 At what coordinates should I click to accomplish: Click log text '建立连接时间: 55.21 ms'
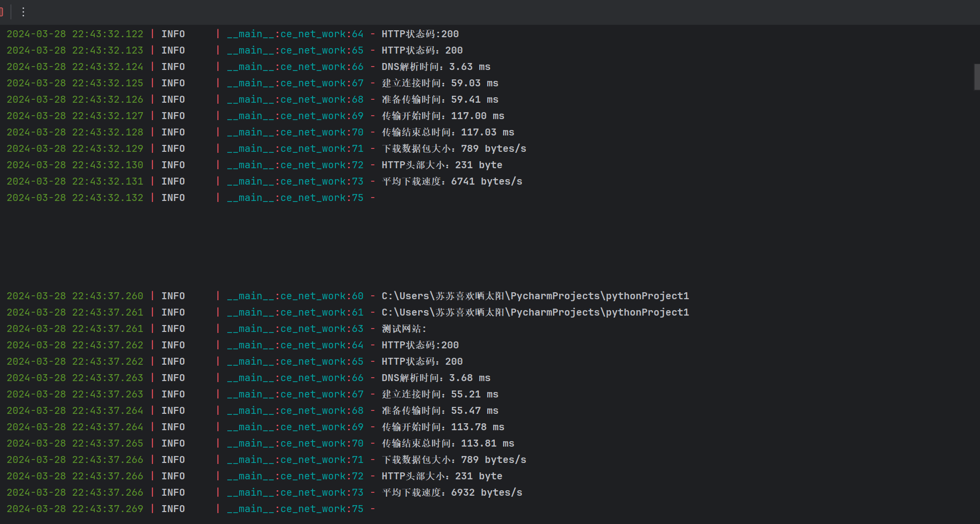coord(440,394)
